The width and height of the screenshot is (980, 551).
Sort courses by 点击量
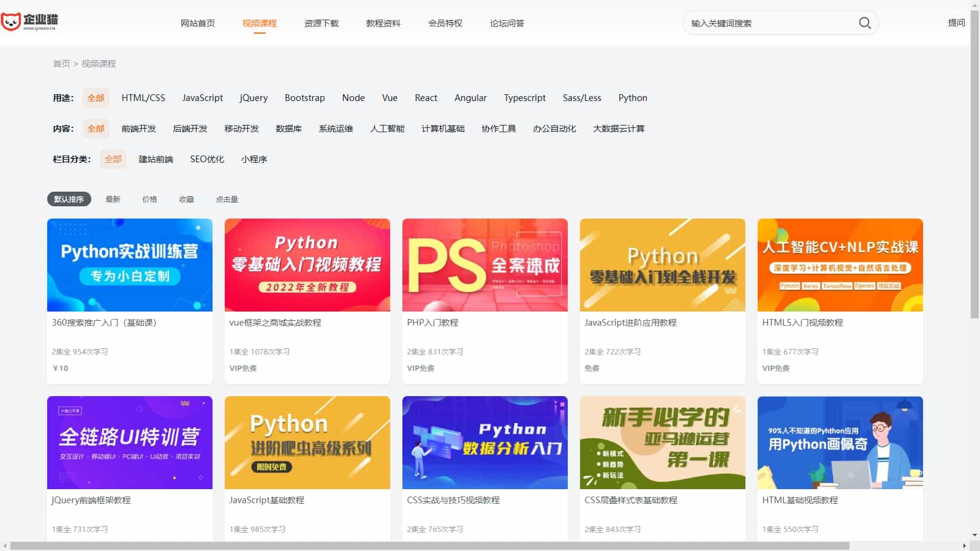227,200
